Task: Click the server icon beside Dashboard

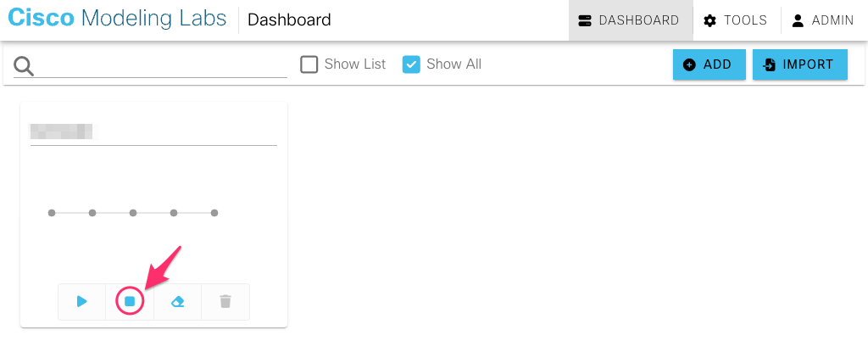Action: (585, 20)
